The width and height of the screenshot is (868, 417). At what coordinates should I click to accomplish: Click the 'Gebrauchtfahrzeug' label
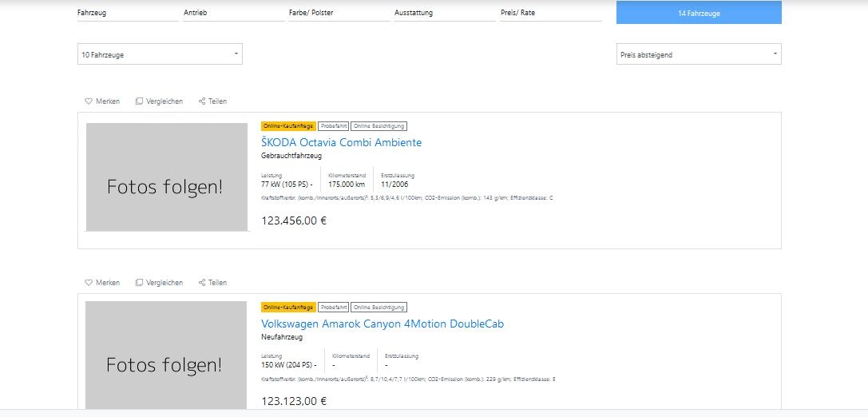coord(291,156)
